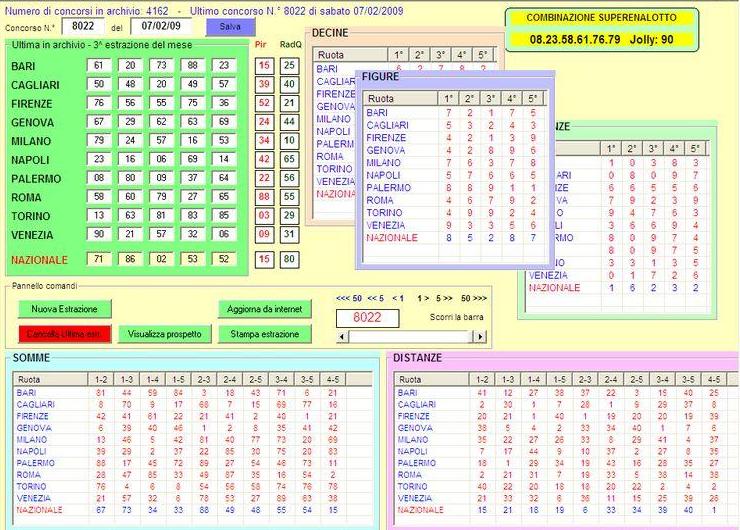Click Ruota column header in FIGURE table

point(400,99)
